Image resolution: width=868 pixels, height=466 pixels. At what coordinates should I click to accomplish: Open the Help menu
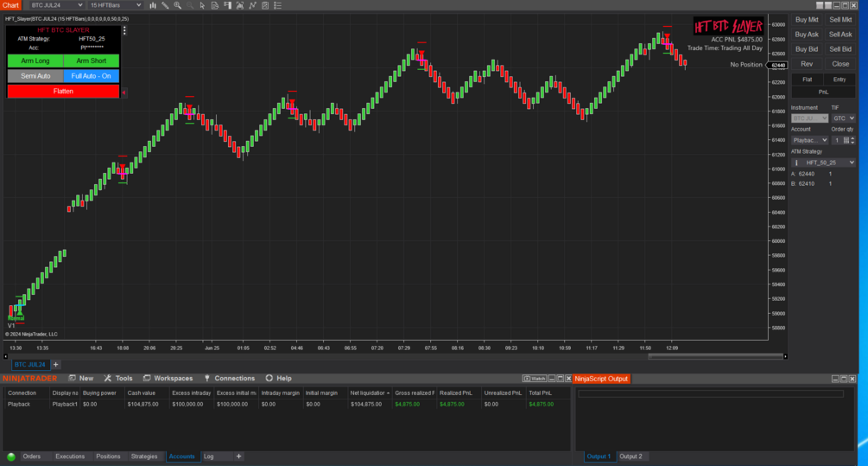point(278,379)
